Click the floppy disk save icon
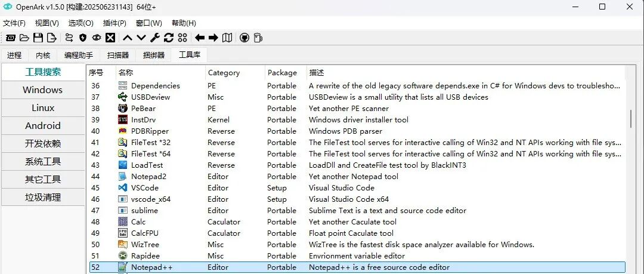This screenshot has height=274, width=644. [38, 38]
